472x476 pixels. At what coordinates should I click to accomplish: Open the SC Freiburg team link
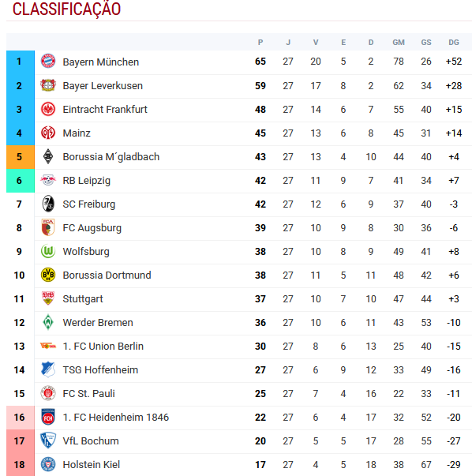pyautogui.click(x=89, y=204)
